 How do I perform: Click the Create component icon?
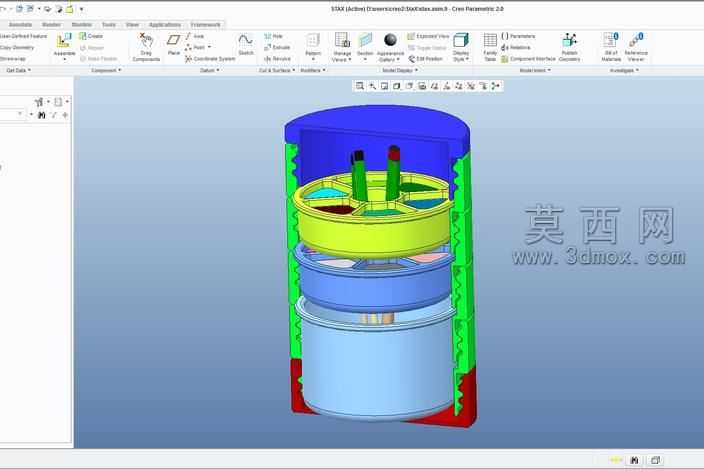click(91, 36)
